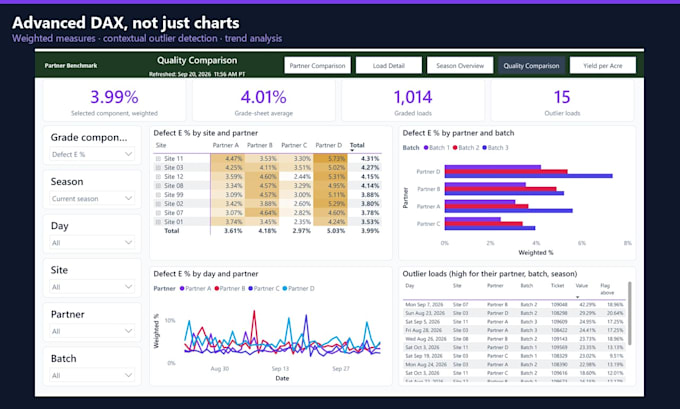
Task: Click the Partner D column header in matrix
Action: click(x=328, y=145)
